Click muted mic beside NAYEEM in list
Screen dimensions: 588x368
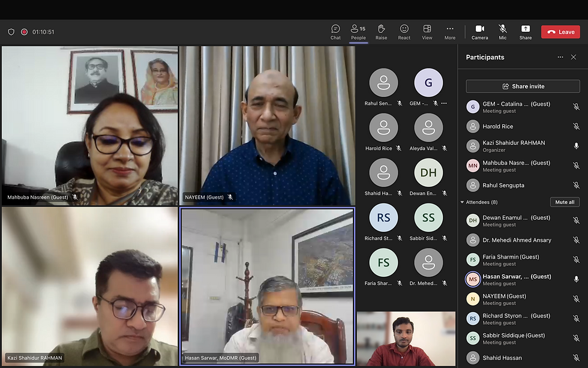pyautogui.click(x=576, y=299)
